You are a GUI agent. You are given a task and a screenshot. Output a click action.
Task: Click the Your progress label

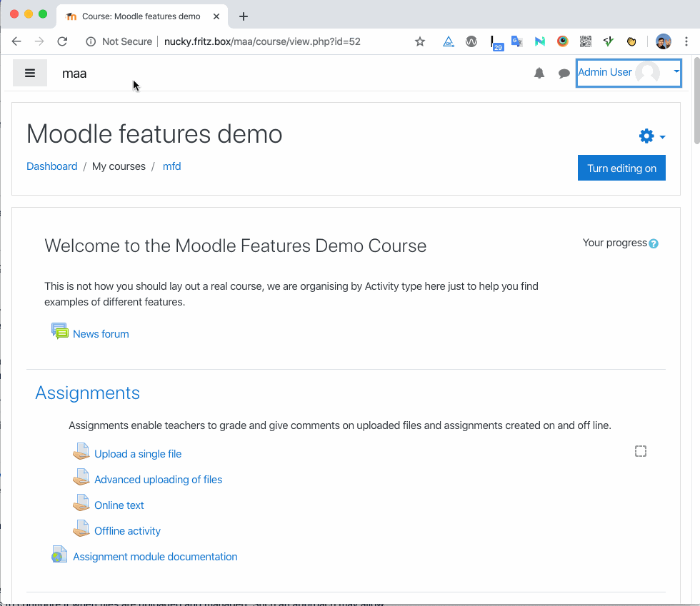(x=615, y=243)
